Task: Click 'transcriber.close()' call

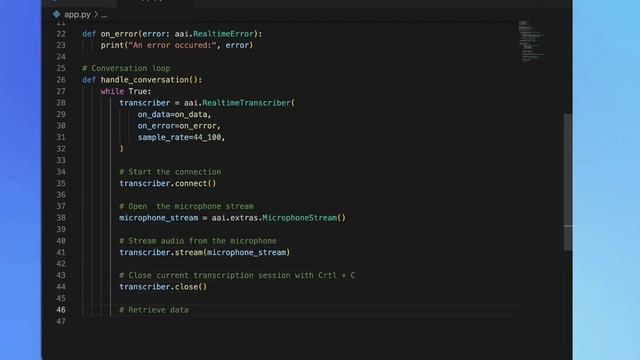Action: (163, 287)
